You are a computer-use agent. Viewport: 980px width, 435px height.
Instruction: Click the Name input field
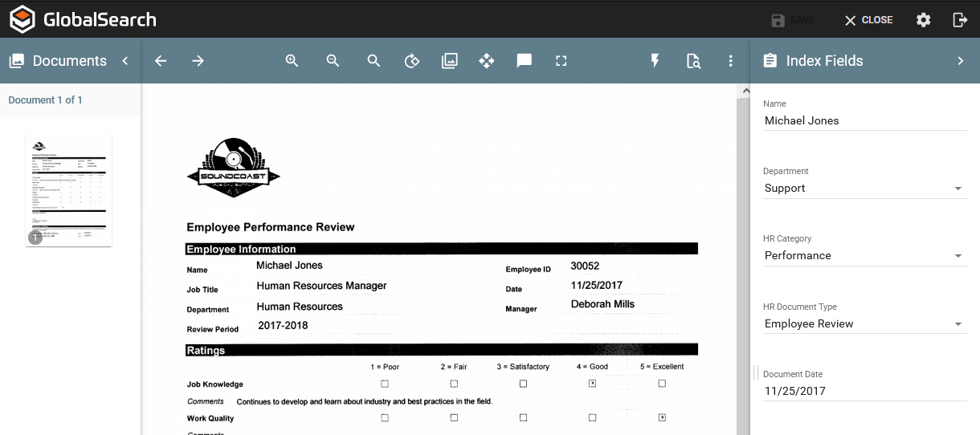[864, 121]
